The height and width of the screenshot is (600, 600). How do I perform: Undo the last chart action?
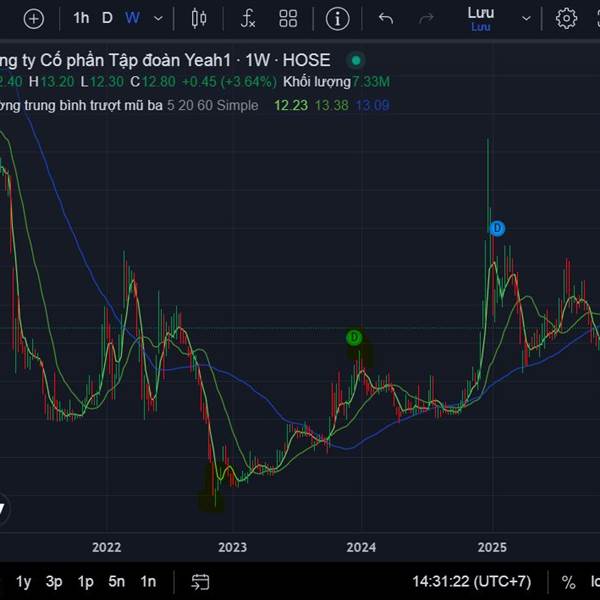[x=386, y=18]
